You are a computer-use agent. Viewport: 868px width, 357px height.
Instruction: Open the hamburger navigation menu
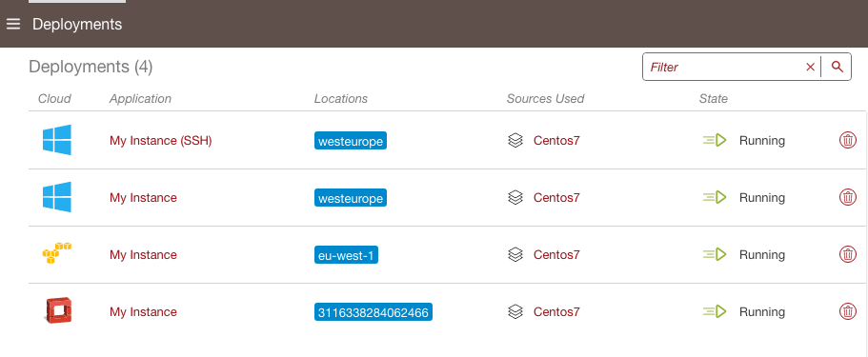tap(13, 24)
